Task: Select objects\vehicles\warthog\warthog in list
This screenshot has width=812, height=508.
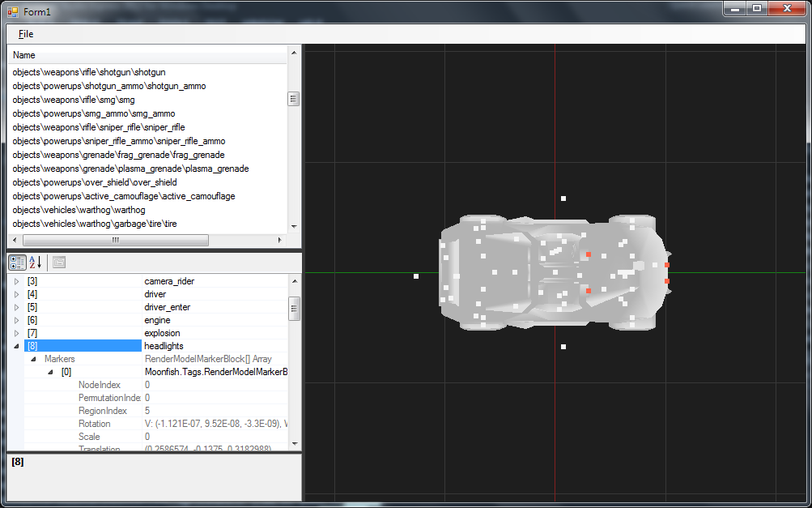Action: 79,210
